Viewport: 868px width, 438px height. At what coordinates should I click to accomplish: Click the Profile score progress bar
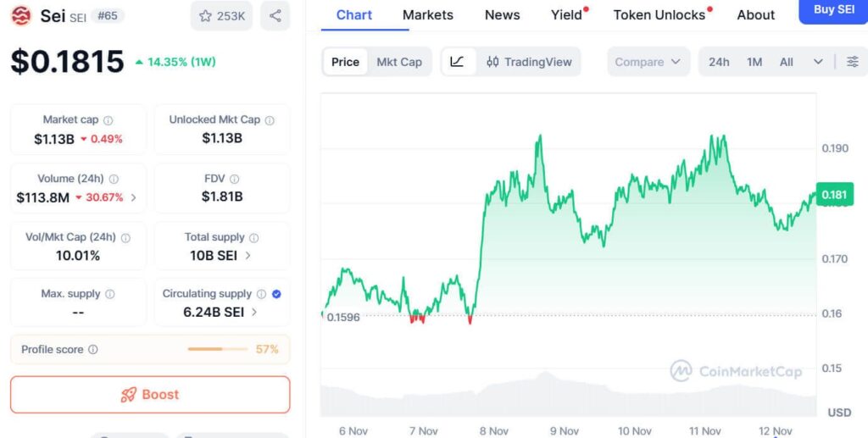pyautogui.click(x=216, y=349)
